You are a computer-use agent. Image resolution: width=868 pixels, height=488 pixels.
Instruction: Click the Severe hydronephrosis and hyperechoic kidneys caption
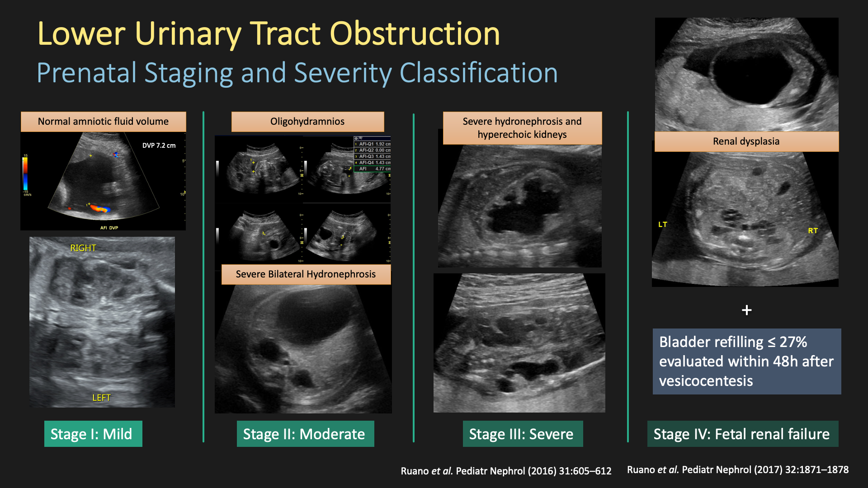click(x=522, y=128)
